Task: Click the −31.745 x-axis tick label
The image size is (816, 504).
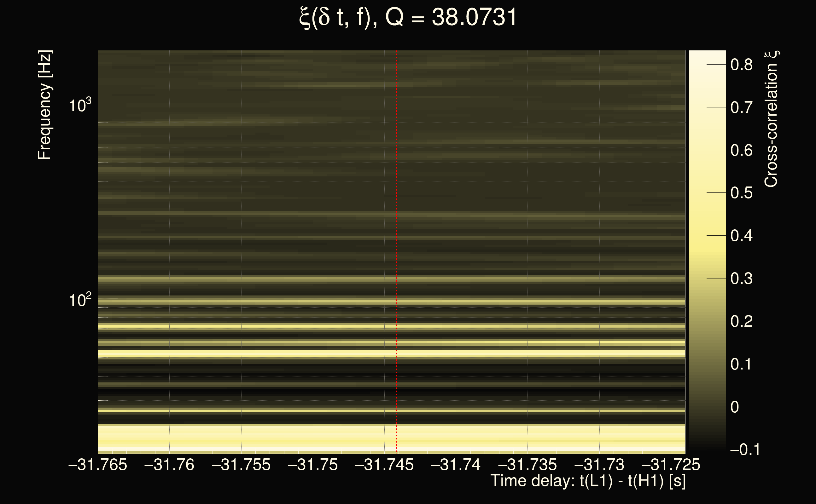Action: pos(384,465)
